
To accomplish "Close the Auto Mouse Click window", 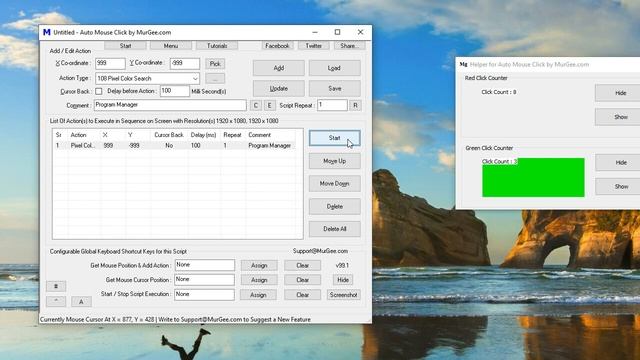I will [360, 32].
